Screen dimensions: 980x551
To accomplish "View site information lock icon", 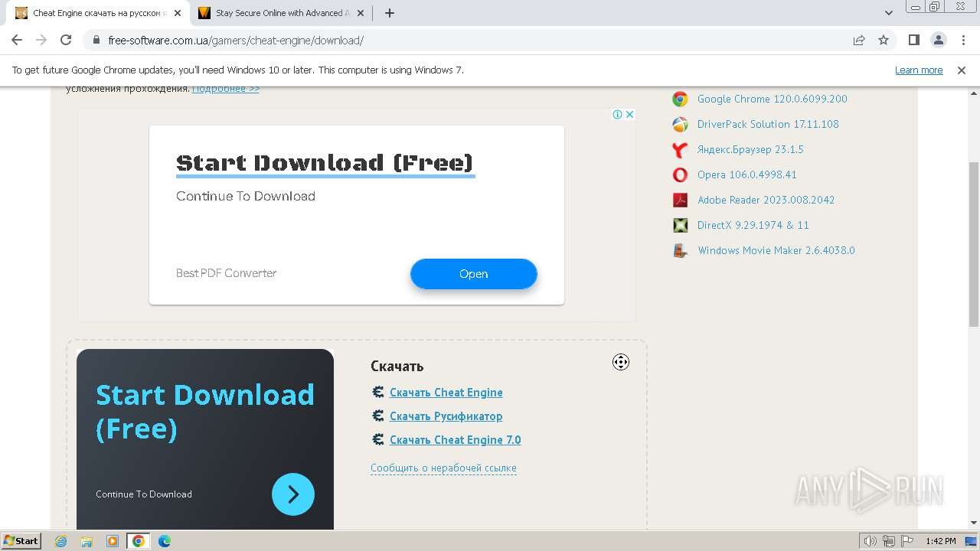I will coord(96,40).
